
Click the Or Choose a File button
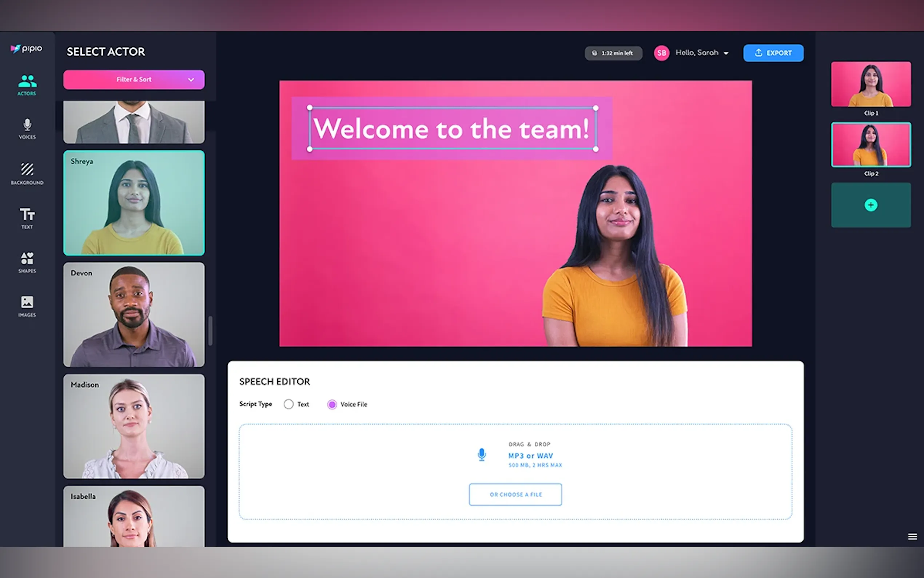515,494
